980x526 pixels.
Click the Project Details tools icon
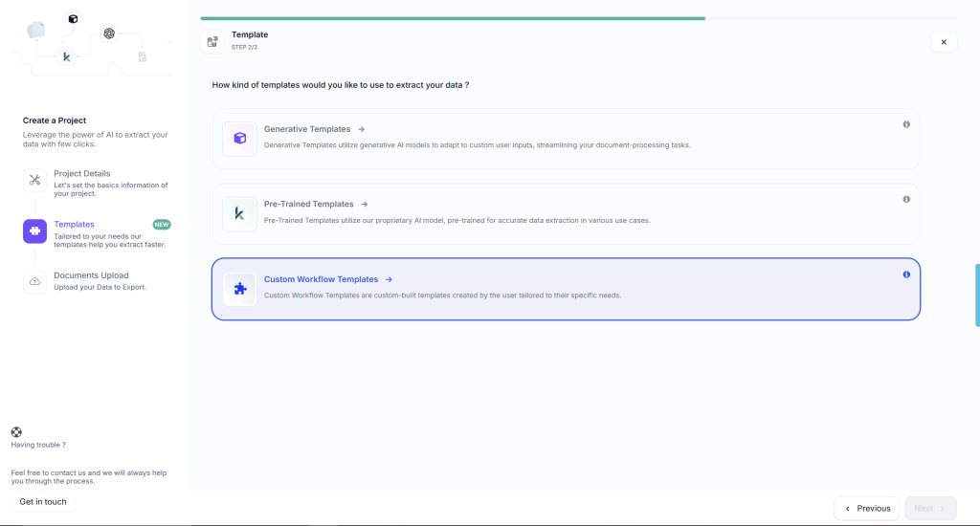tap(34, 180)
